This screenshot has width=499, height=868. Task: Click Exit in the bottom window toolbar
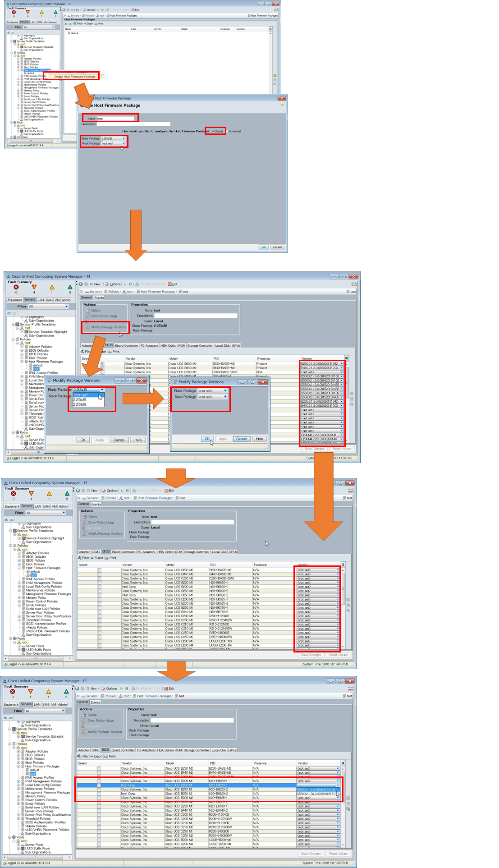169,689
